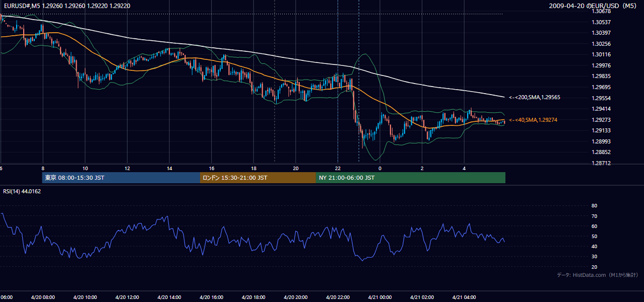Click hour 22 on price chart time axis
Image resolution: width=644 pixels, height=302 pixels.
(x=338, y=169)
